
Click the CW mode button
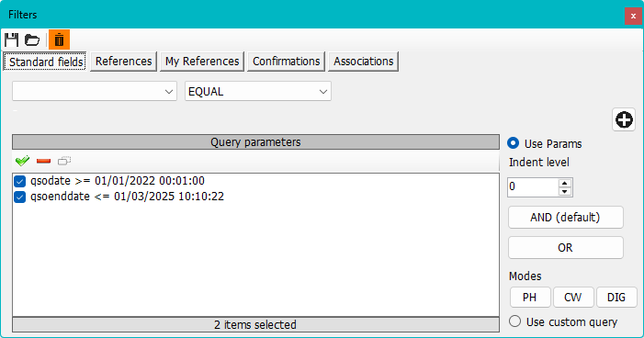tap(573, 298)
